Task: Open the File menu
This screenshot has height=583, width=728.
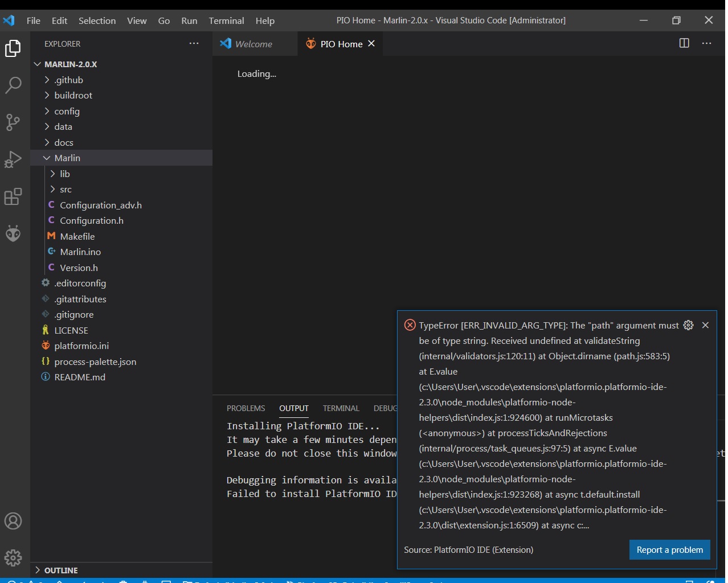Action: pos(34,20)
